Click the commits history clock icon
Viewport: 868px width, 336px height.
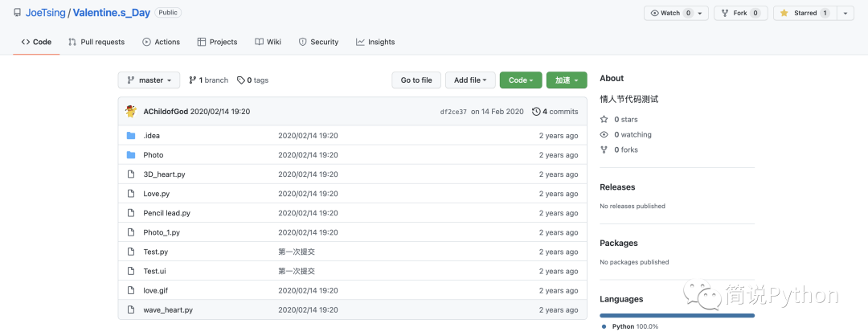pyautogui.click(x=536, y=111)
